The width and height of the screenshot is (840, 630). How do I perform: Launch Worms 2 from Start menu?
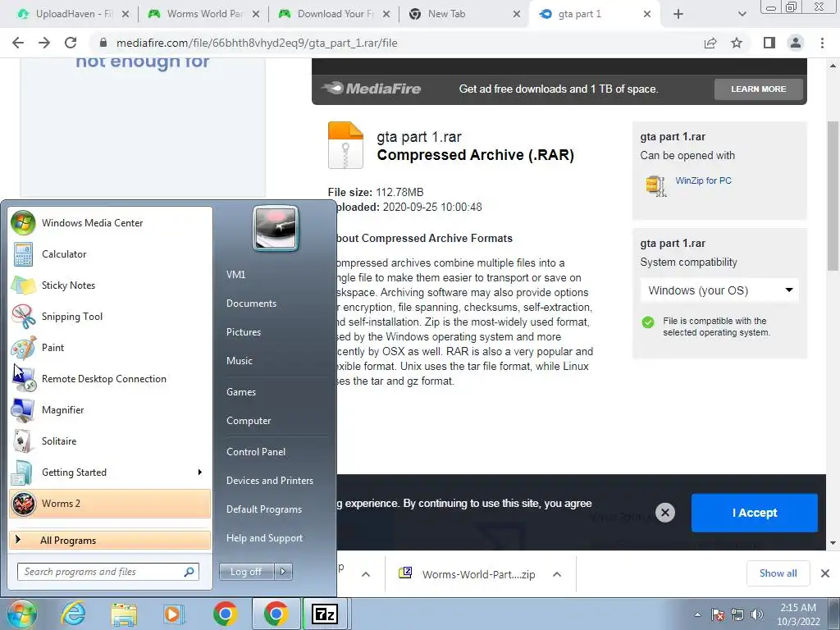point(110,504)
